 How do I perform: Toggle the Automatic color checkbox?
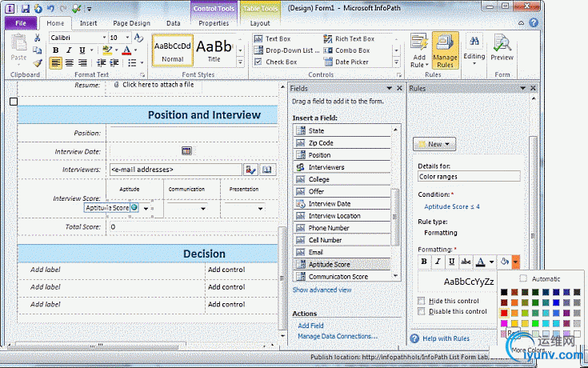[x=524, y=278]
